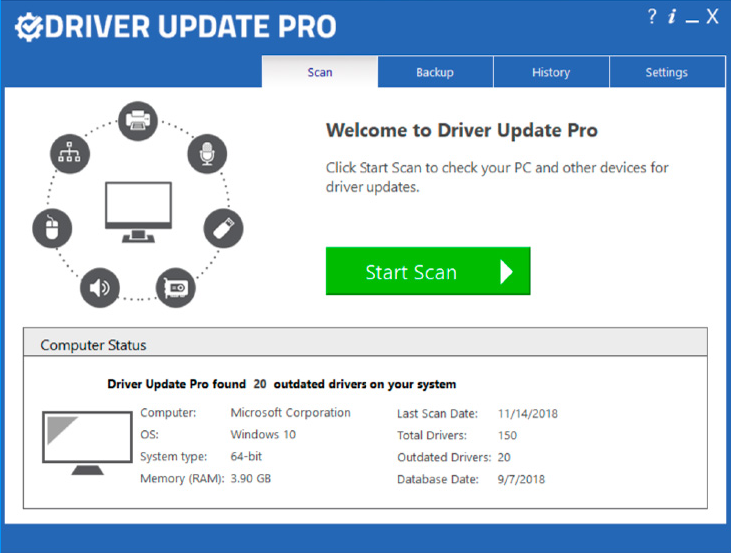Click the 'Windows 10' OS value
Image resolution: width=731 pixels, height=553 pixels.
click(263, 435)
